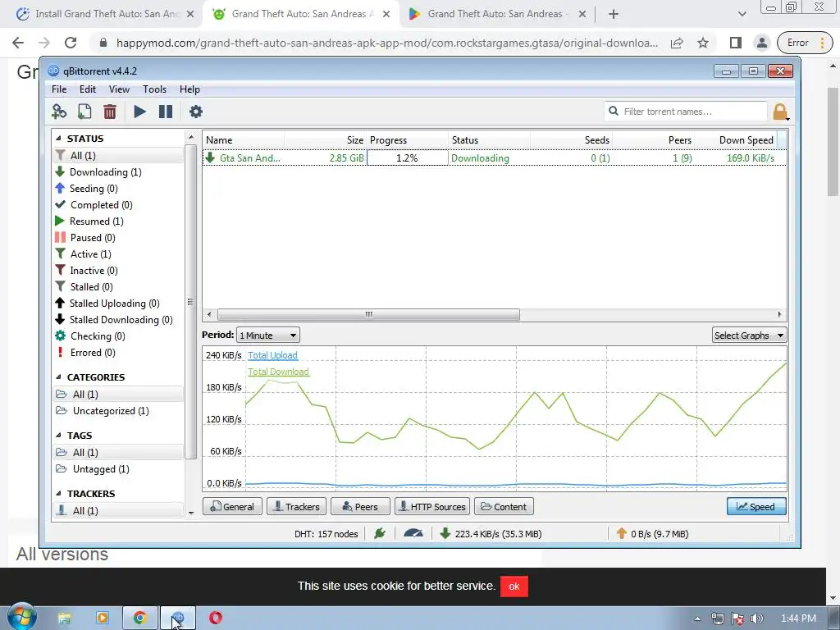Filter by Paused (0) status
Screen dimensions: 840x630
click(x=93, y=238)
